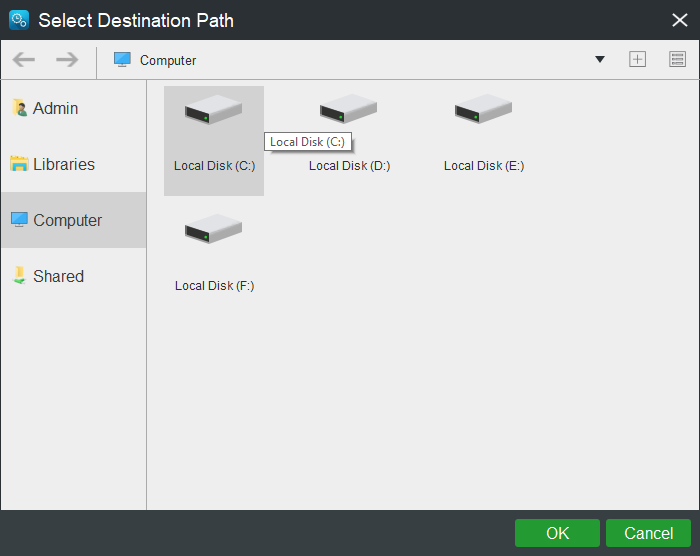Switch the file view to list mode
700x556 pixels.
click(x=677, y=59)
